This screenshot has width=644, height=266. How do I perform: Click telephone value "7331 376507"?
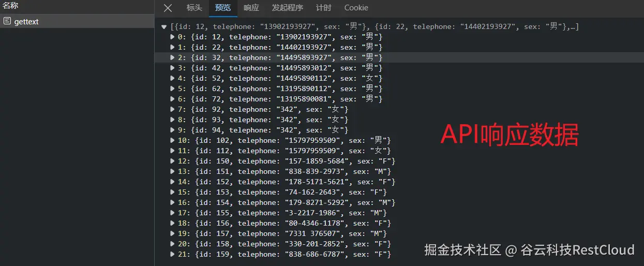pos(312,233)
